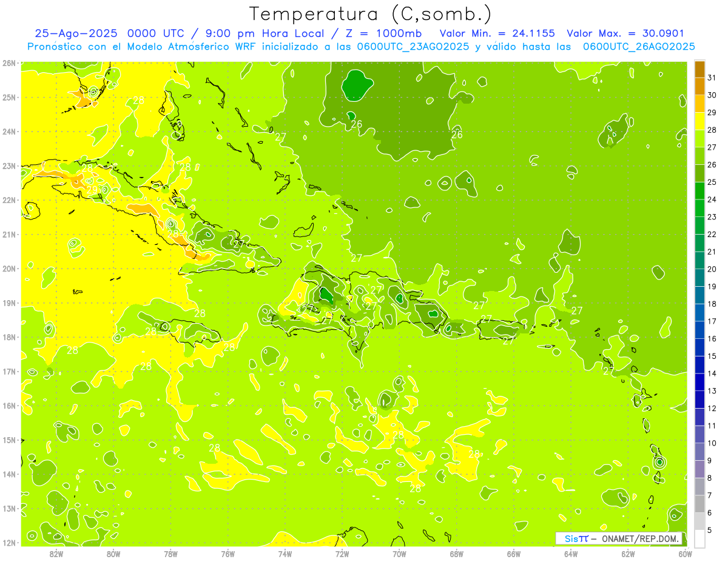The height and width of the screenshot is (562, 728).
Task: Click the latitude label "25N"
Action: 8,97
